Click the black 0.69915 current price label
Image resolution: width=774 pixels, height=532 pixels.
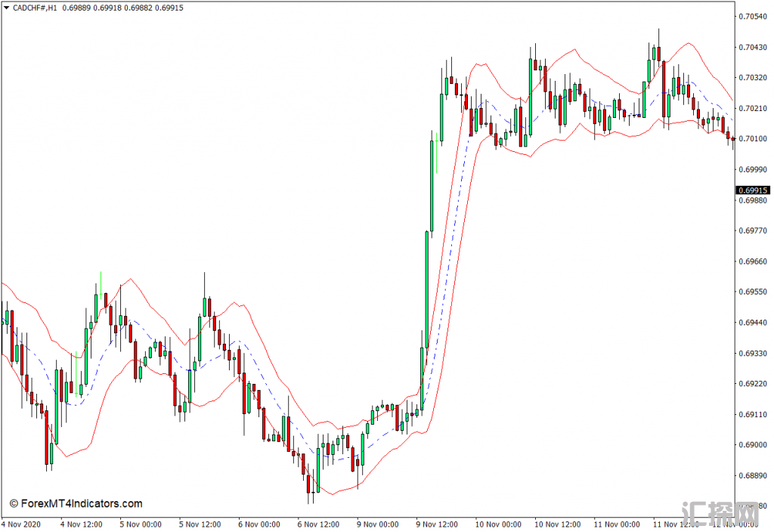753,190
